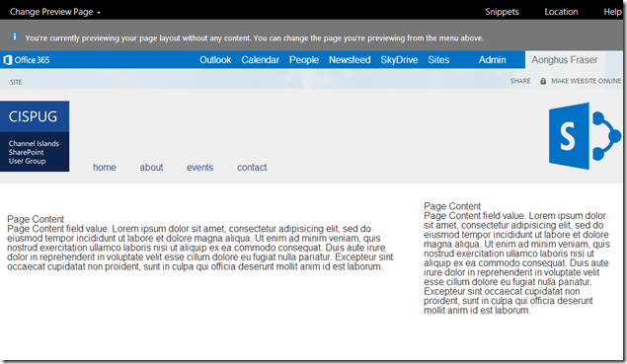Image resolution: width=627 pixels, height=364 pixels.
Task: Go to the about navigation link
Action: coord(151,168)
